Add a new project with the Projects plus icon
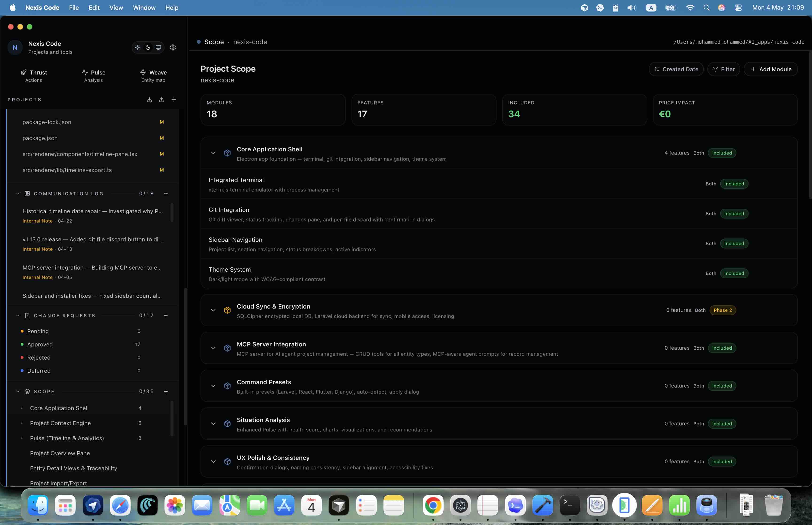This screenshot has height=525, width=812. [x=174, y=100]
